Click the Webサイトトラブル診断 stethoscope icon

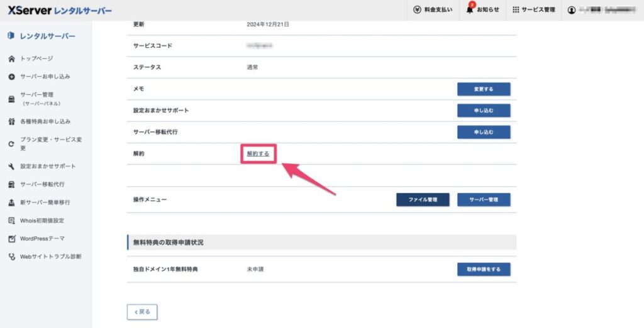11,256
